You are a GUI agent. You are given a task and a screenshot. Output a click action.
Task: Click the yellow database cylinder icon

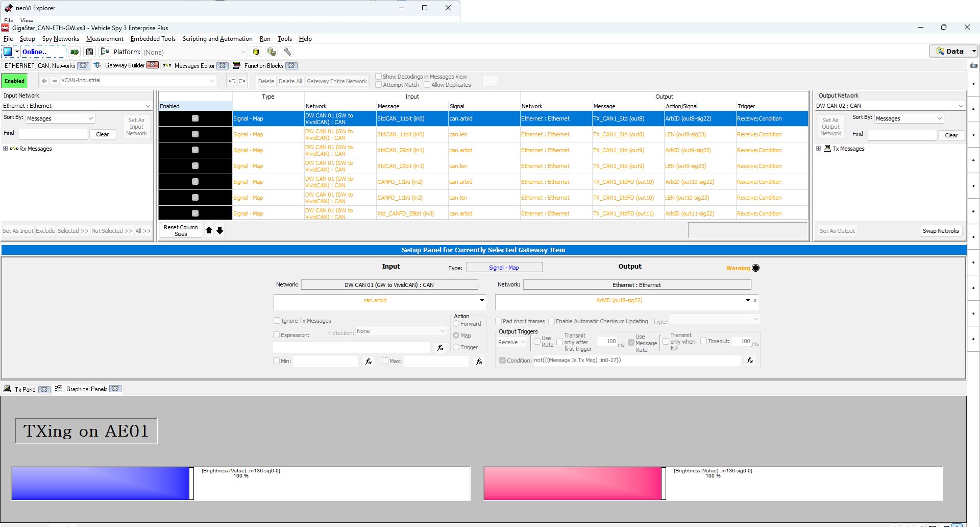point(256,52)
